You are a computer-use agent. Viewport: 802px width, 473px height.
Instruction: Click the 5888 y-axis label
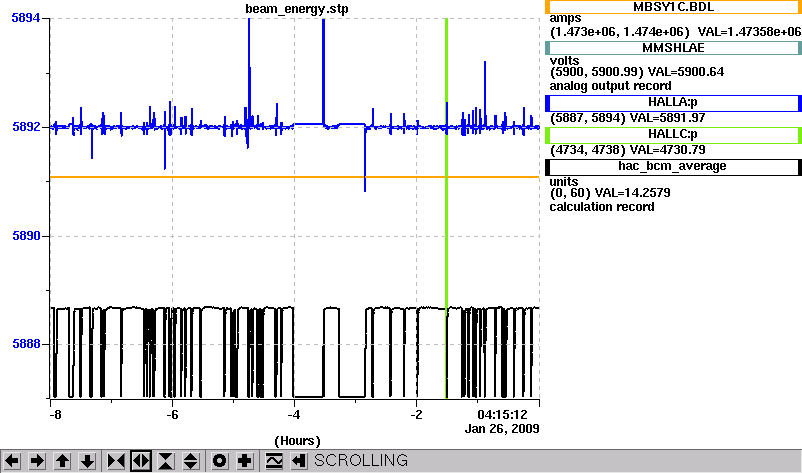pos(26,344)
